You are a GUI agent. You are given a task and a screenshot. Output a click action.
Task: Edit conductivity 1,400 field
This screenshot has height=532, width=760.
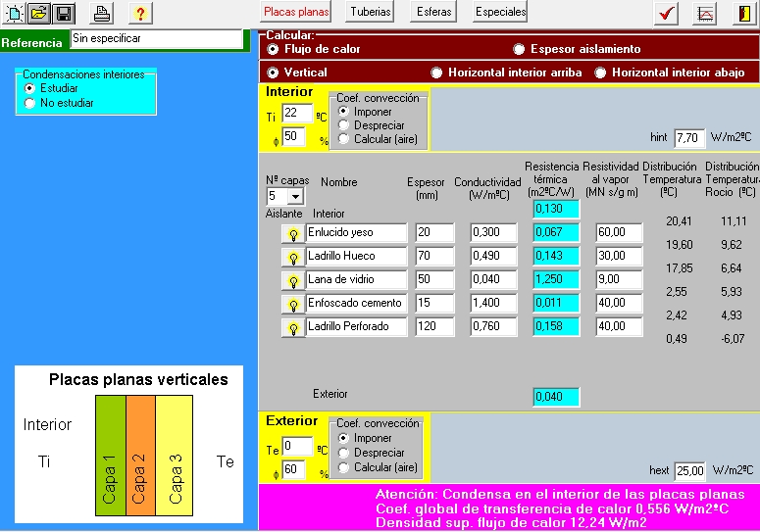493,303
